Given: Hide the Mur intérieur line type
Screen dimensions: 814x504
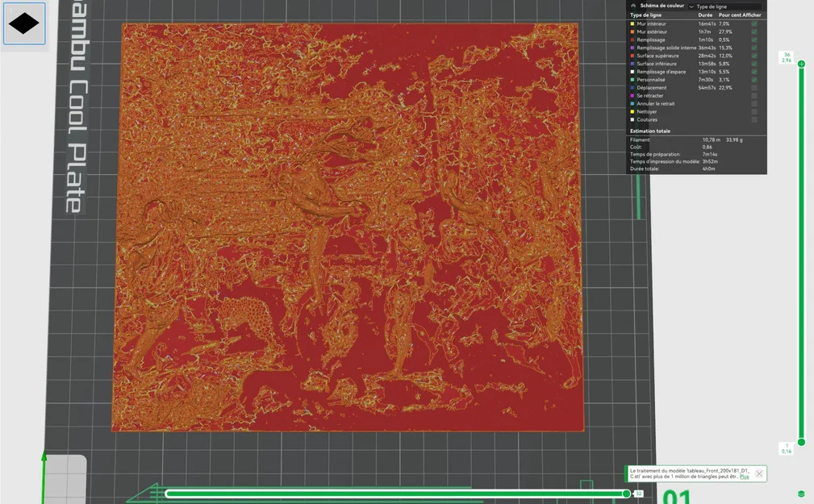Looking at the screenshot, I should (753, 24).
